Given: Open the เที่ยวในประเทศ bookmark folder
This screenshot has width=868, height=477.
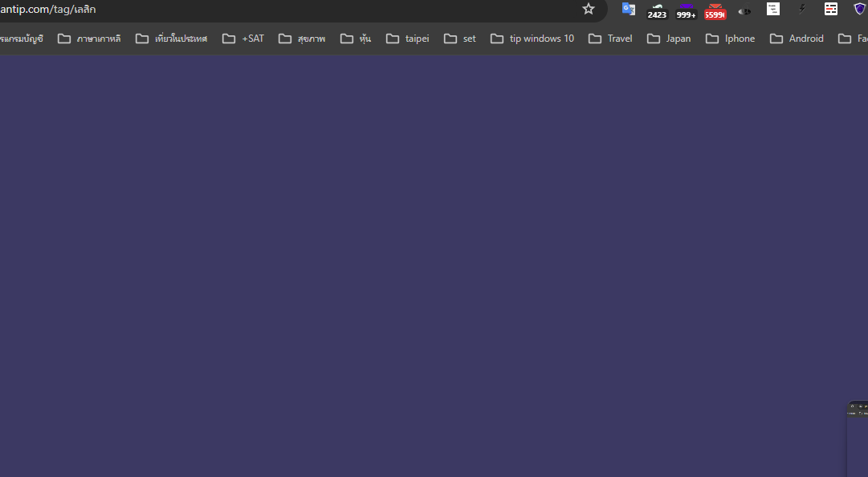Looking at the screenshot, I should pyautogui.click(x=172, y=39).
